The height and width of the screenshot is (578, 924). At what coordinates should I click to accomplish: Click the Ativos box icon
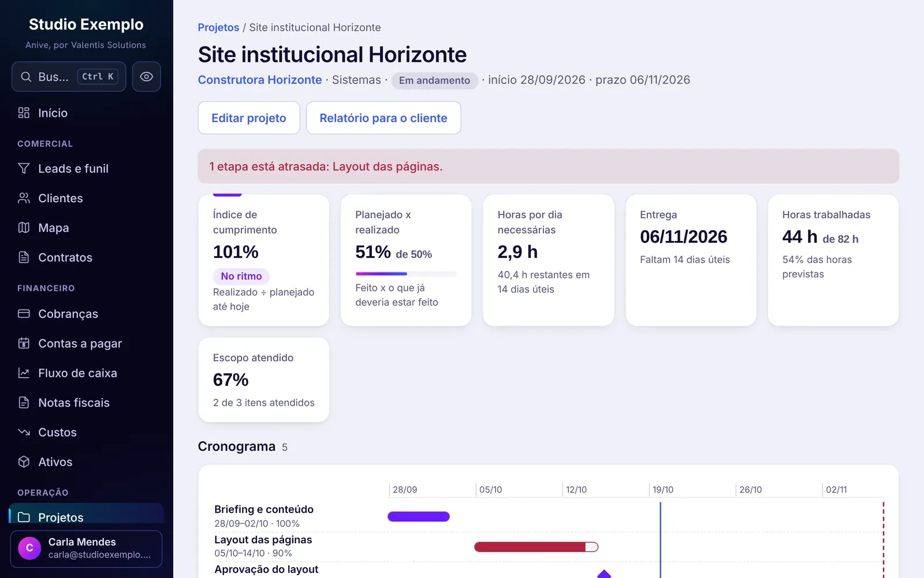[24, 462]
